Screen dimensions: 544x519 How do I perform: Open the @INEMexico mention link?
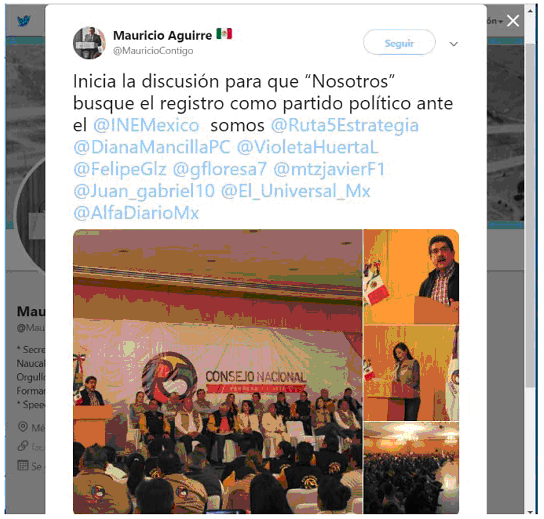[x=146, y=126]
